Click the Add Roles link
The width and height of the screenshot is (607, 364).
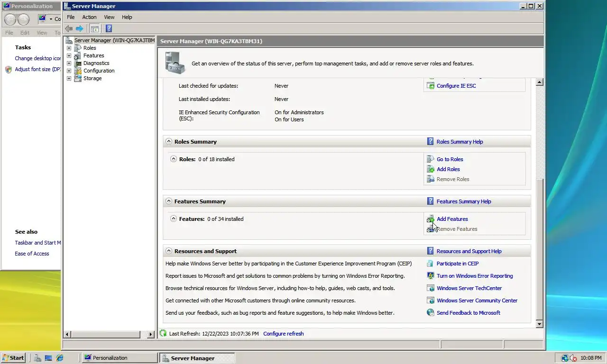(448, 169)
